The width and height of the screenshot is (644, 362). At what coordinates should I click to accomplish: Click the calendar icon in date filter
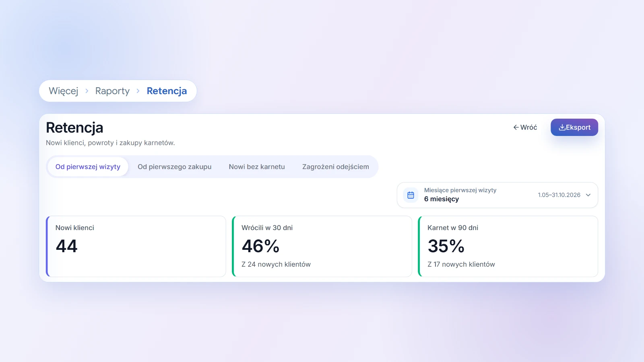411,195
